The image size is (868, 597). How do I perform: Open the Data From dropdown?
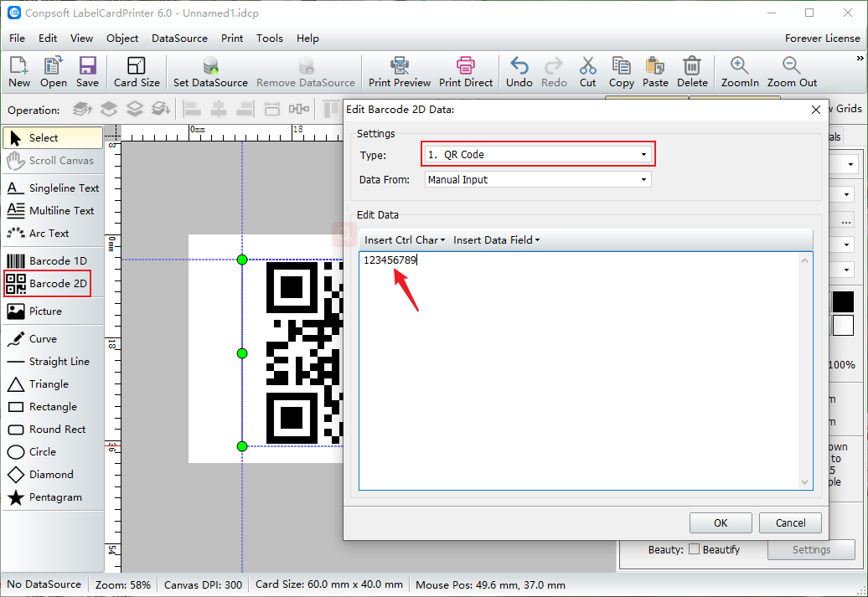point(538,179)
